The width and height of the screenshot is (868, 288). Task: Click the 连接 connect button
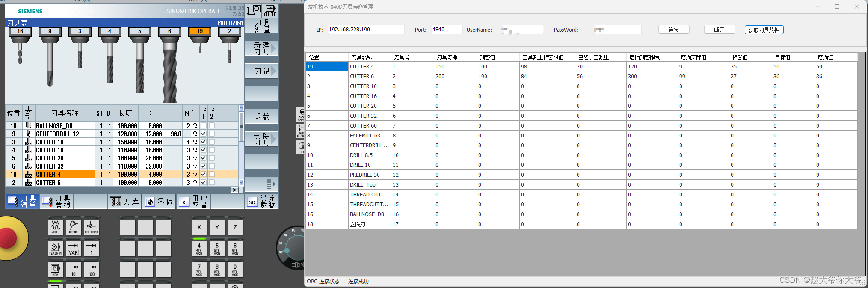(x=674, y=30)
